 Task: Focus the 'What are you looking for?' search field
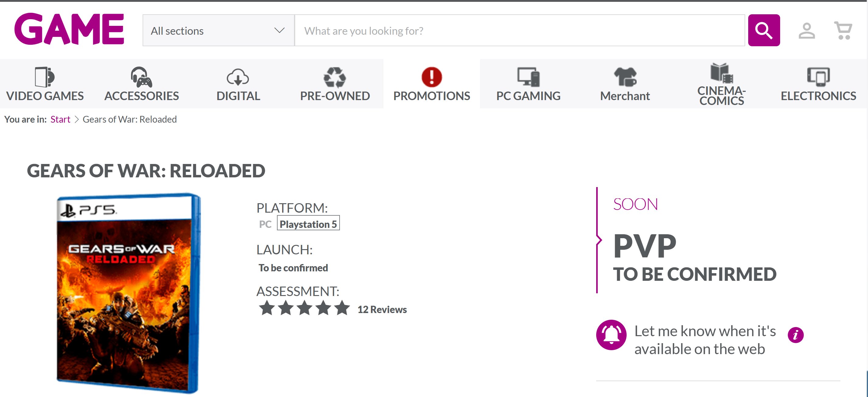click(520, 30)
